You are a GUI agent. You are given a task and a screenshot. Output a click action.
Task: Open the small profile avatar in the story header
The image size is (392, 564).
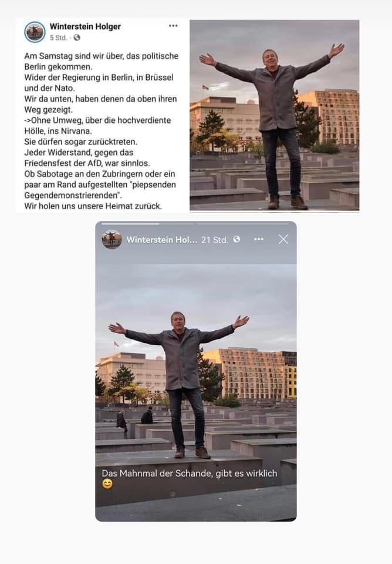[111, 239]
